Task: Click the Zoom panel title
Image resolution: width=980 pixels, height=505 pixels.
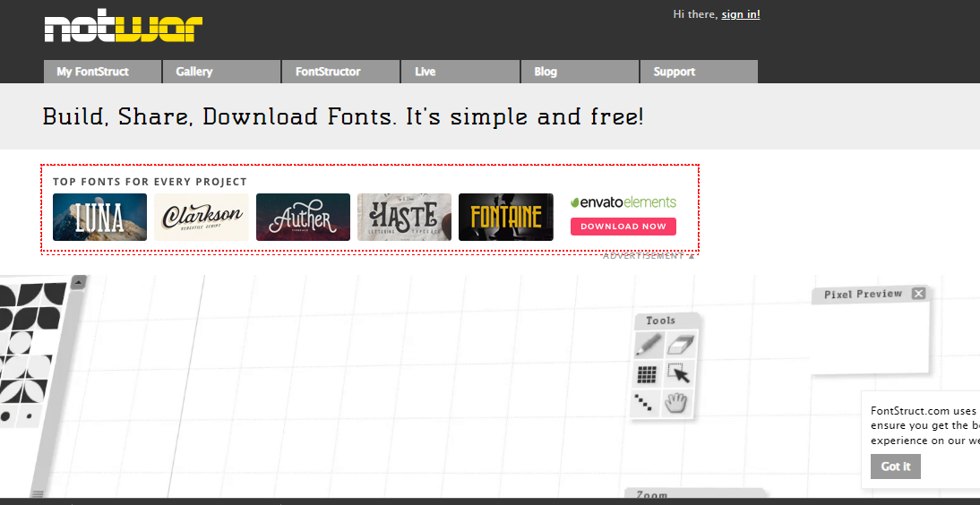Action: 652,495
